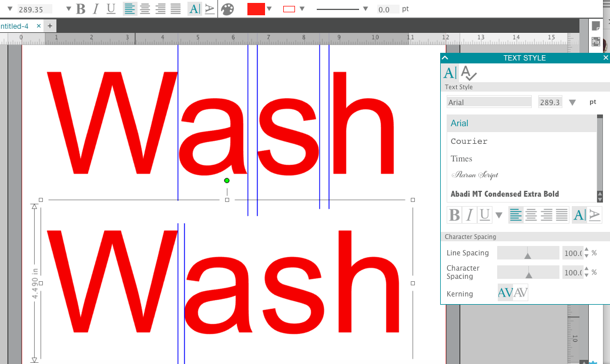Select the text-to-path icon on the toolbar

pyautogui.click(x=210, y=9)
